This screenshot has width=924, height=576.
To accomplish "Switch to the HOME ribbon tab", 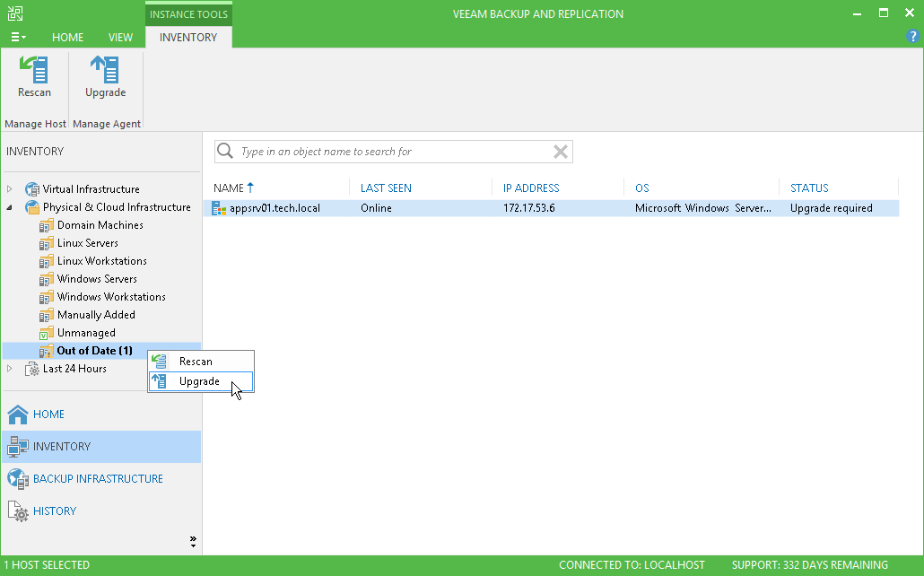I will click(x=68, y=37).
